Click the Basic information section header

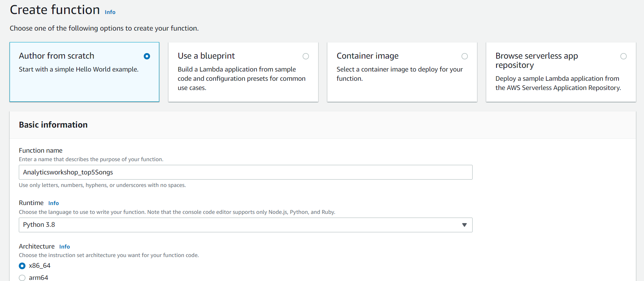tap(53, 125)
